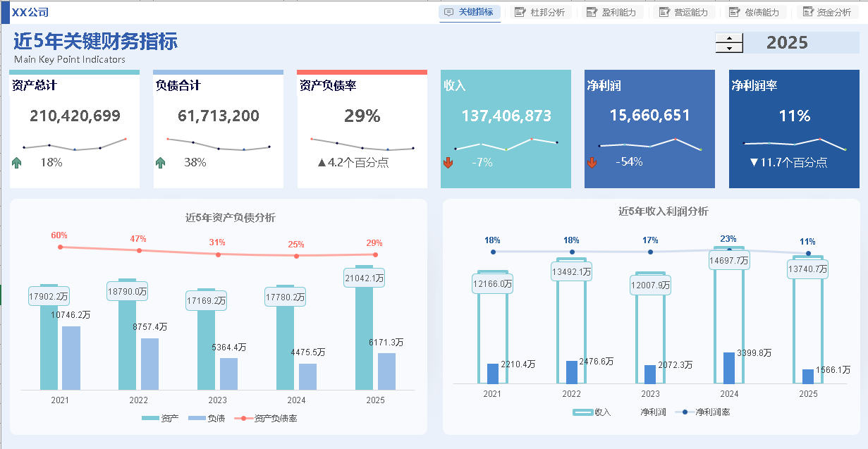This screenshot has height=449, width=868.
Task: Click green up arrow in 负债合计 card
Action: click(x=161, y=163)
